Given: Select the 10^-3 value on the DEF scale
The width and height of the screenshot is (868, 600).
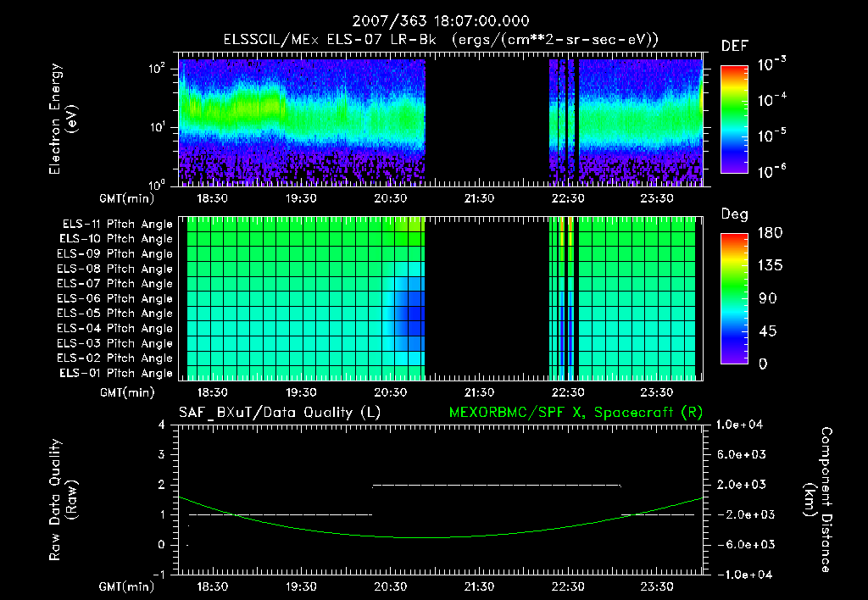Looking at the screenshot, I should [772, 64].
